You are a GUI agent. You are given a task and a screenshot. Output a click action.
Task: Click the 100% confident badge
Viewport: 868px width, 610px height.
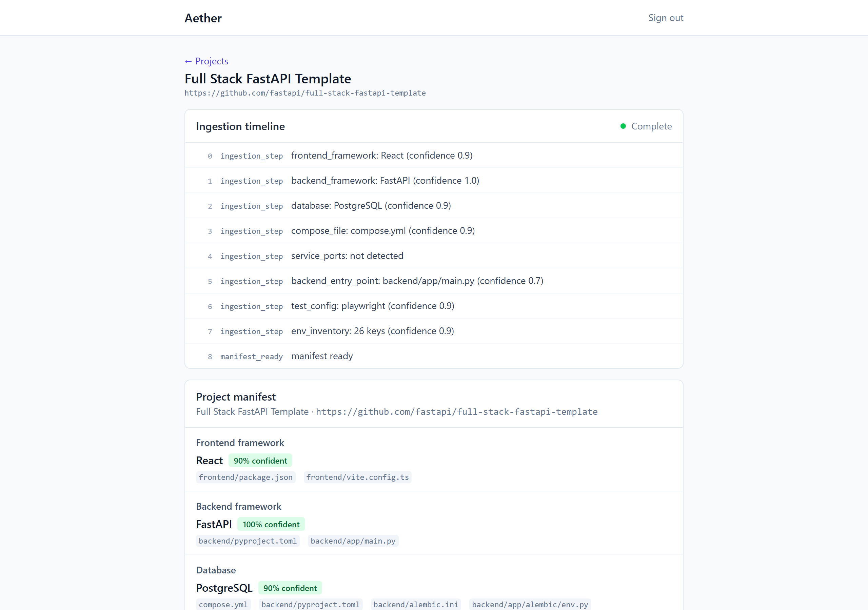point(271,524)
